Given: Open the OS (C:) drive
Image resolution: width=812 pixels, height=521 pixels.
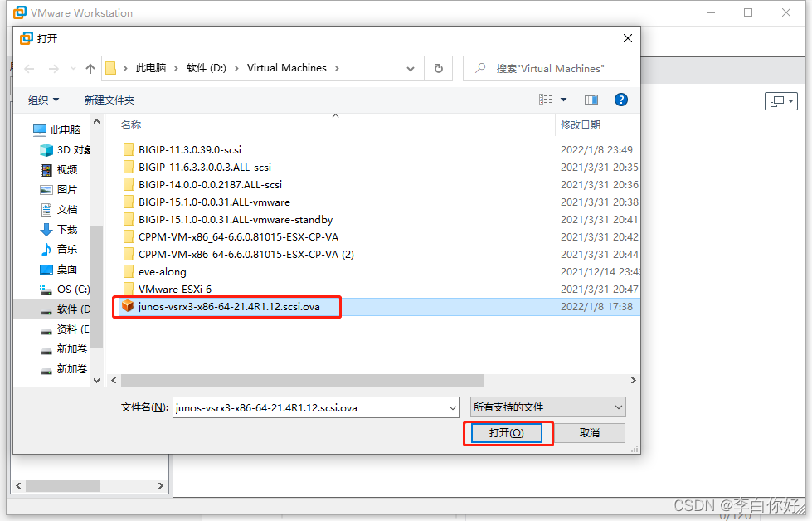Looking at the screenshot, I should [65, 289].
